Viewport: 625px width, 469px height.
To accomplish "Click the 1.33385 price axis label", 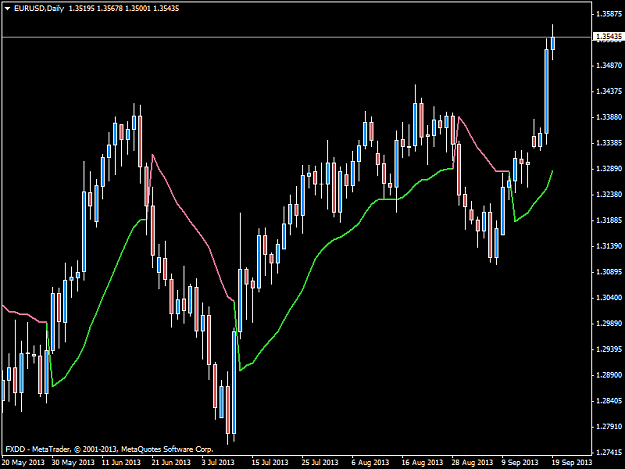I will pyautogui.click(x=609, y=143).
